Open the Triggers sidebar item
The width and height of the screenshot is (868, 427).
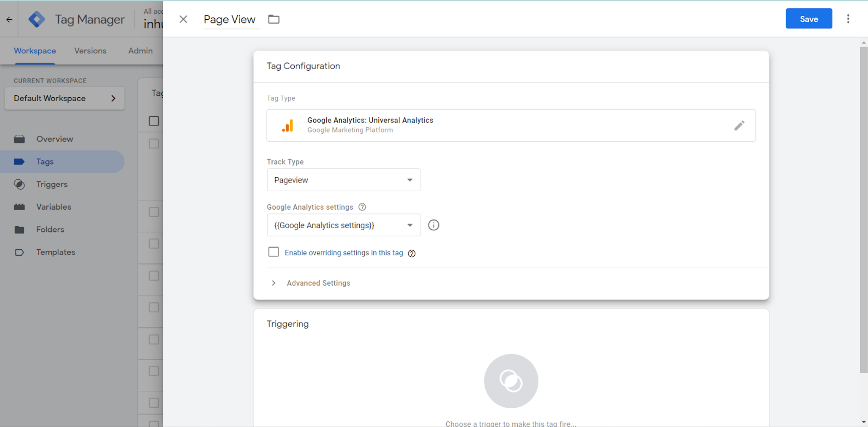tap(52, 184)
